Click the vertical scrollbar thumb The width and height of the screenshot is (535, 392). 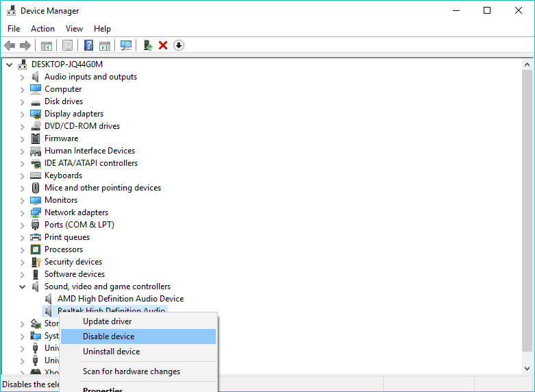tap(527, 210)
